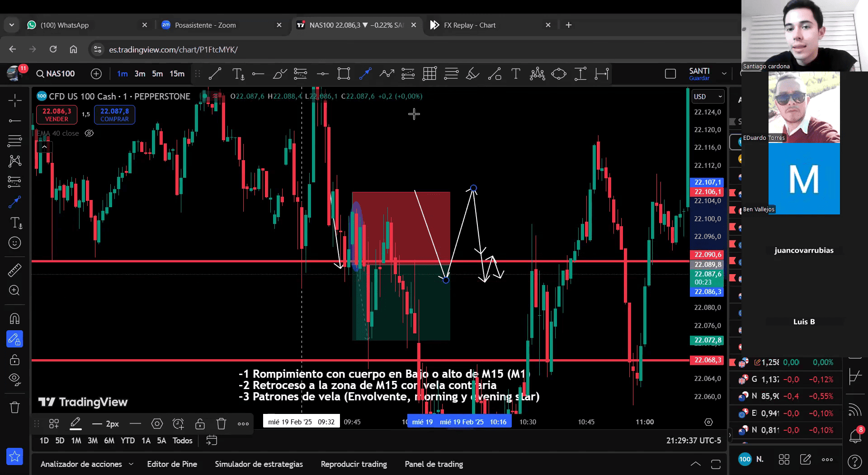Image resolution: width=868 pixels, height=475 pixels.
Task: Open browser tab search dropdown
Action: tap(12, 25)
